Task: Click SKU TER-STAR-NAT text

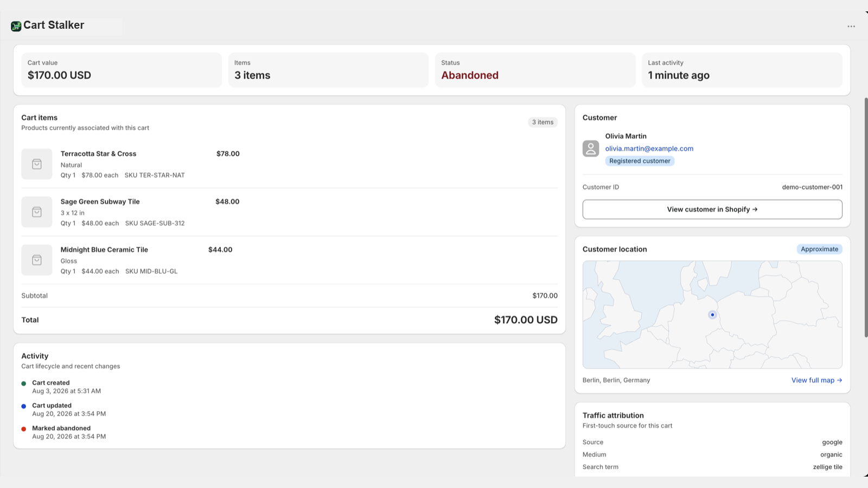Action: click(155, 175)
